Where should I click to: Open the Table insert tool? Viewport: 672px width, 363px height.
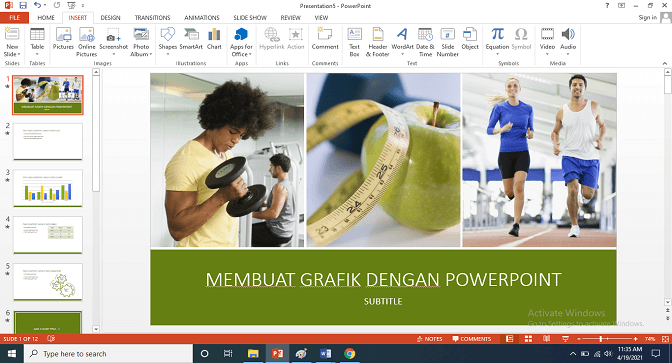[37, 42]
